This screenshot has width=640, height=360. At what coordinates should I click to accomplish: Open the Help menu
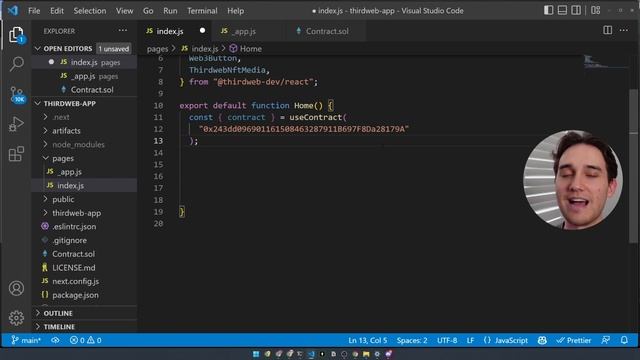236,11
